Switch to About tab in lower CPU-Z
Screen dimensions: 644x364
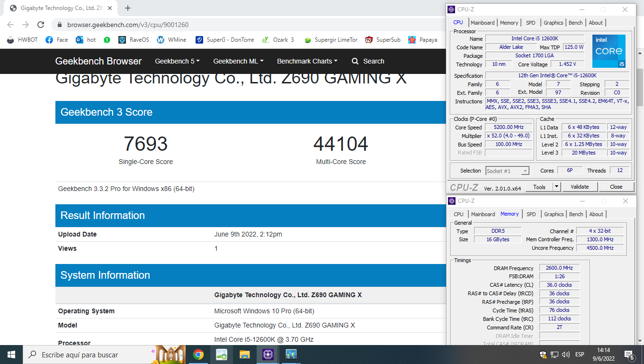[596, 214]
